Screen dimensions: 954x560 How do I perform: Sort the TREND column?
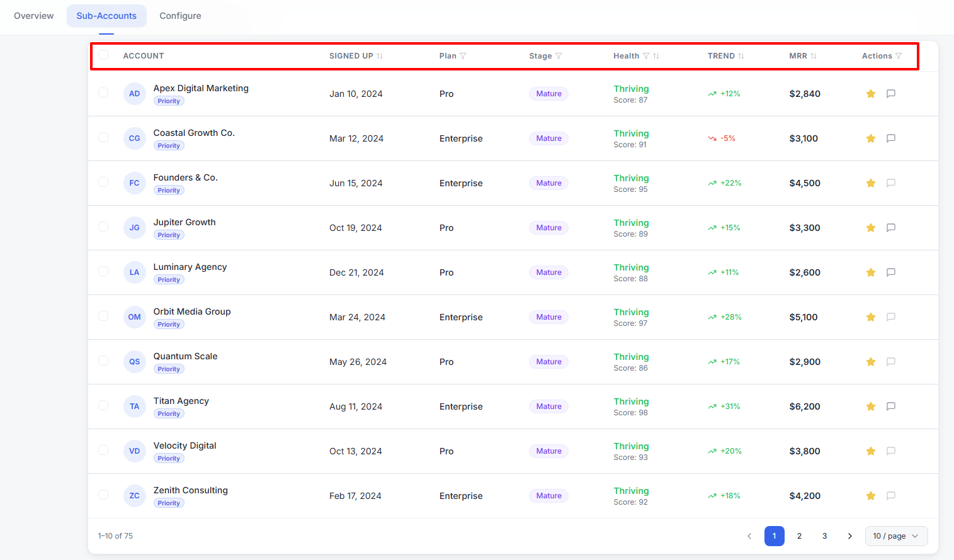pyautogui.click(x=741, y=56)
